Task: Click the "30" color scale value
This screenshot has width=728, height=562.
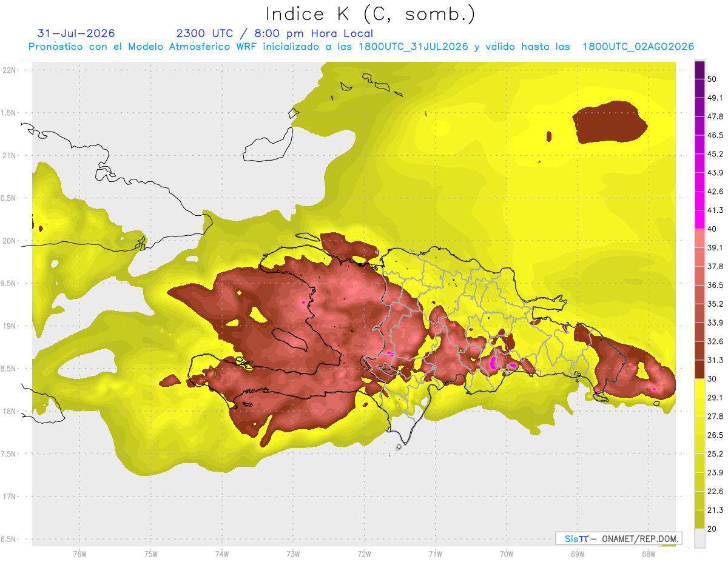Action: (x=712, y=379)
